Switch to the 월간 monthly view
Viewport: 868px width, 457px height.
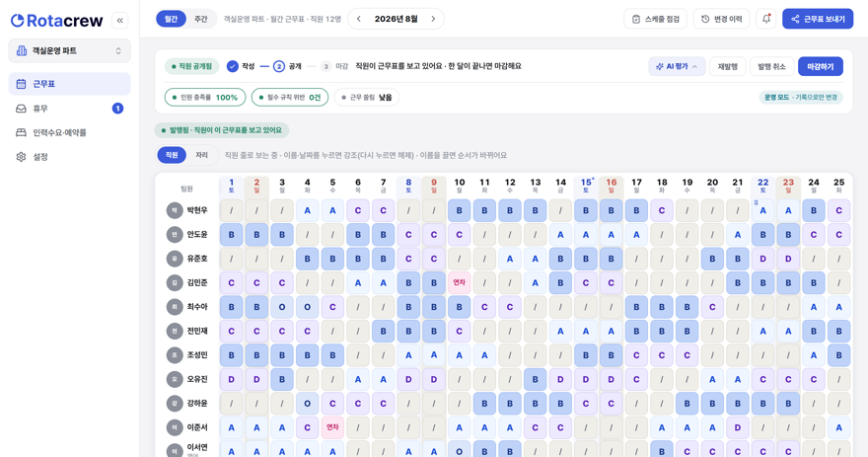[x=171, y=19]
